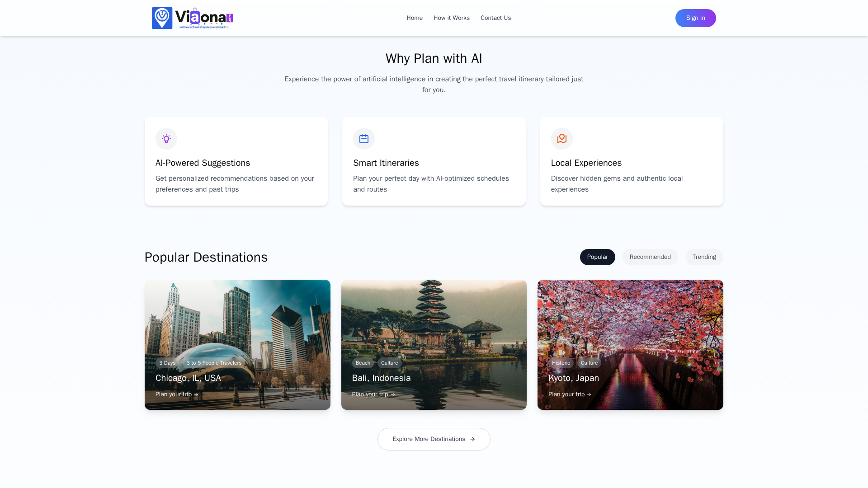Click arrow next to Bali Plan your trip
The height and width of the screenshot is (488, 868).
[x=392, y=394]
